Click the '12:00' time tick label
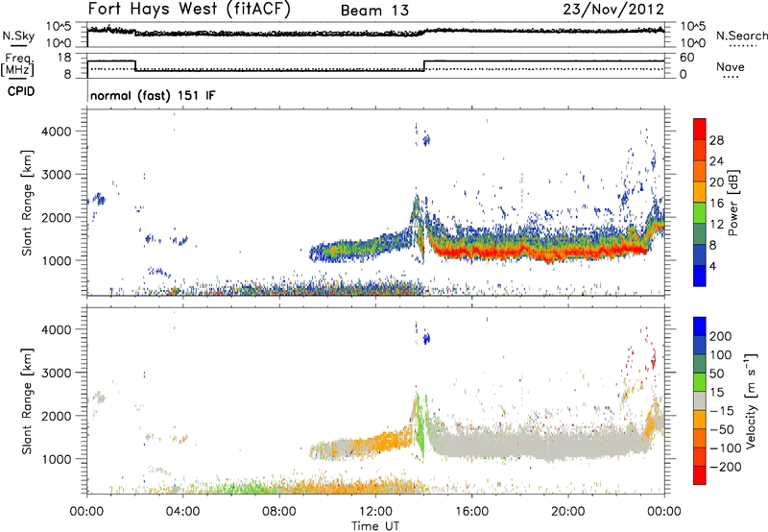Screen dimensions: 768x532 click(x=375, y=512)
